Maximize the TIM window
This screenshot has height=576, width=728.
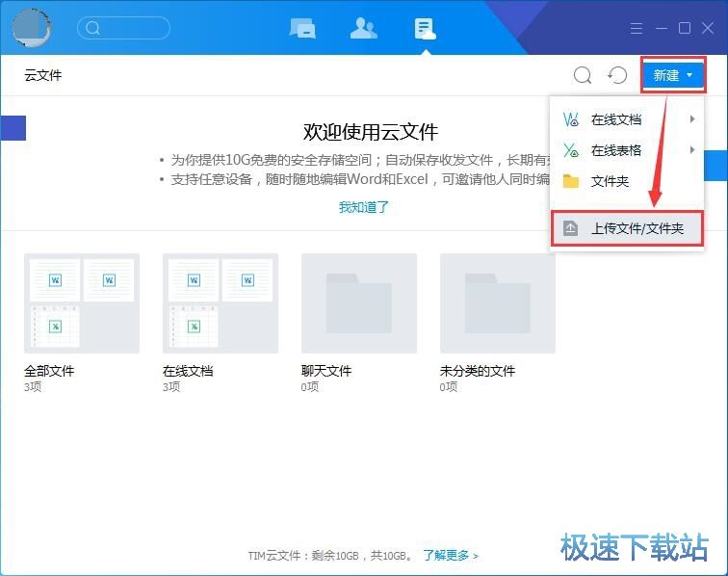(x=685, y=28)
